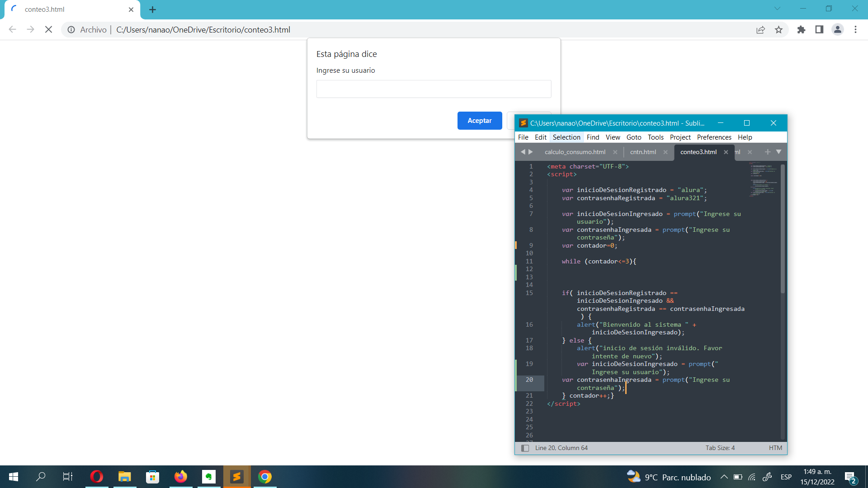Open Sublime Text View menu
Screen dimensions: 868x488
pyautogui.click(x=613, y=137)
